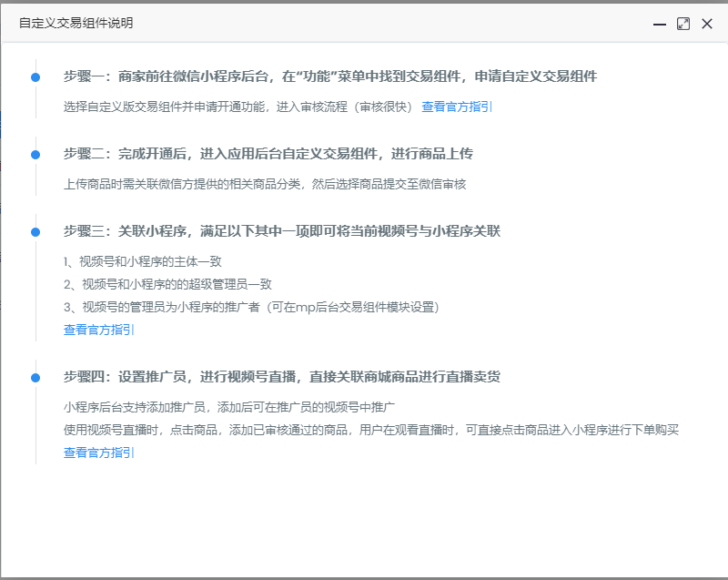Image resolution: width=728 pixels, height=580 pixels.
Task: Open 查看官方指引 link under step three
Action: 99,330
